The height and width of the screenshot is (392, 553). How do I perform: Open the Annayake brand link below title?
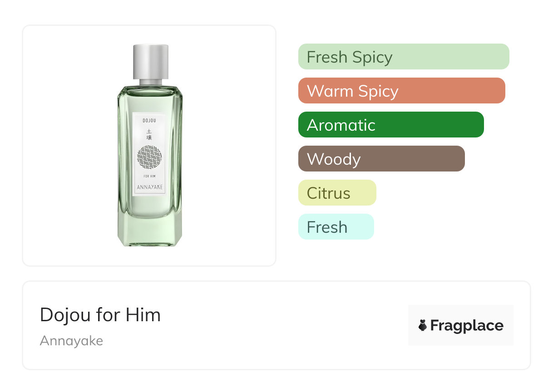tap(71, 341)
